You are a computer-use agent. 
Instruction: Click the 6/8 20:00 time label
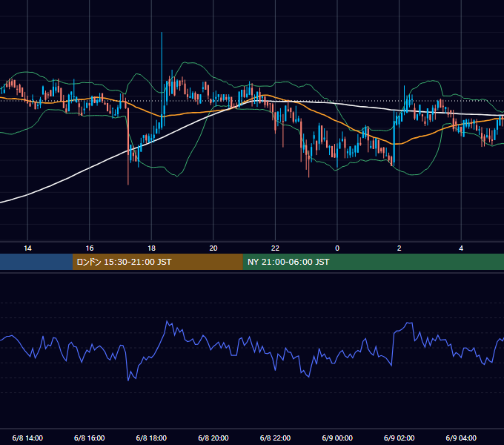[x=213, y=438]
